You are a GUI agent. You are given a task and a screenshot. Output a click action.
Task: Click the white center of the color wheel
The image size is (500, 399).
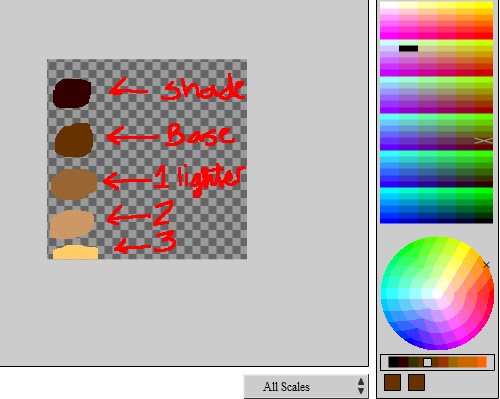[437, 294]
